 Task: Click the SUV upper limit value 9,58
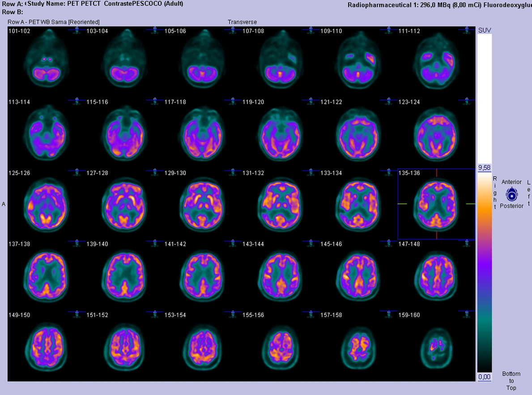[x=484, y=167]
